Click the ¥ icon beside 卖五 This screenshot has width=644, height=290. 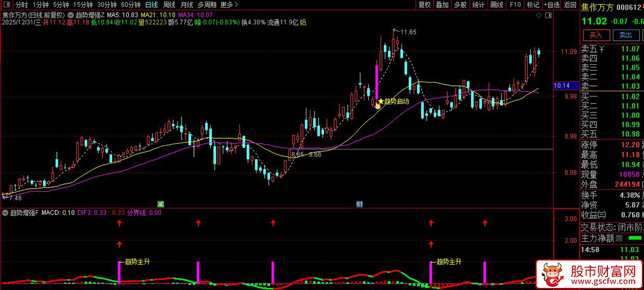[x=602, y=49]
